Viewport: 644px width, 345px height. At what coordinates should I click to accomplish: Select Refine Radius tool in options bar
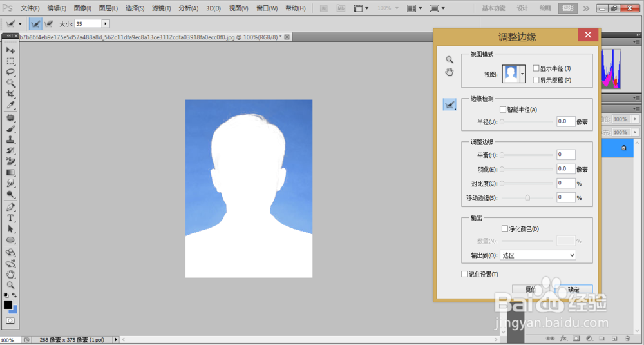(35, 24)
